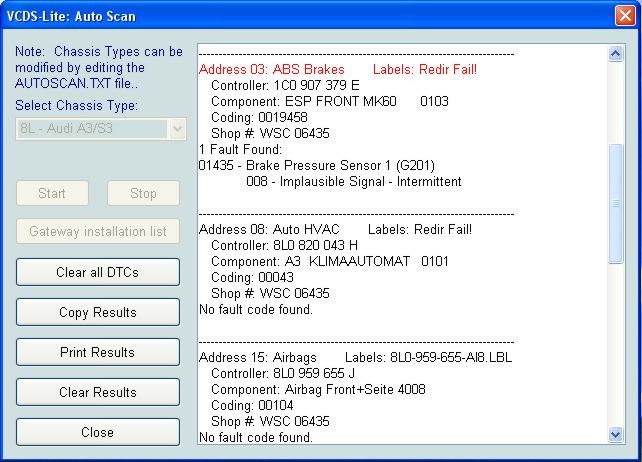Click 'Controller: 1C0 907 379 E' line
642x462 pixels.
[285, 85]
